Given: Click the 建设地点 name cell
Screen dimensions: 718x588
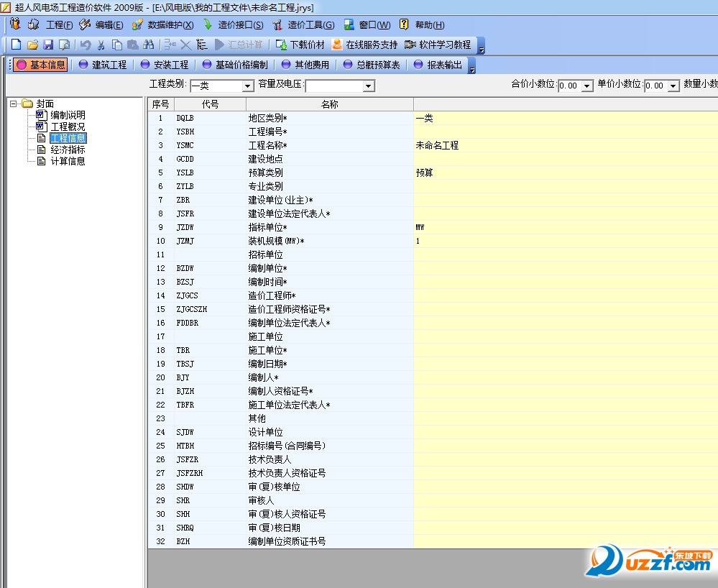Looking at the screenshot, I should [x=330, y=159].
